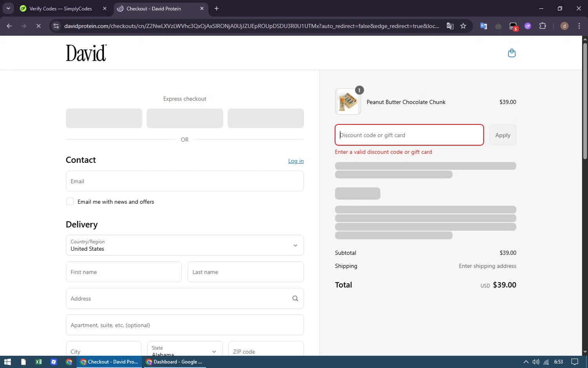Click the address search magnifier icon
The width and height of the screenshot is (588, 368).
click(295, 299)
